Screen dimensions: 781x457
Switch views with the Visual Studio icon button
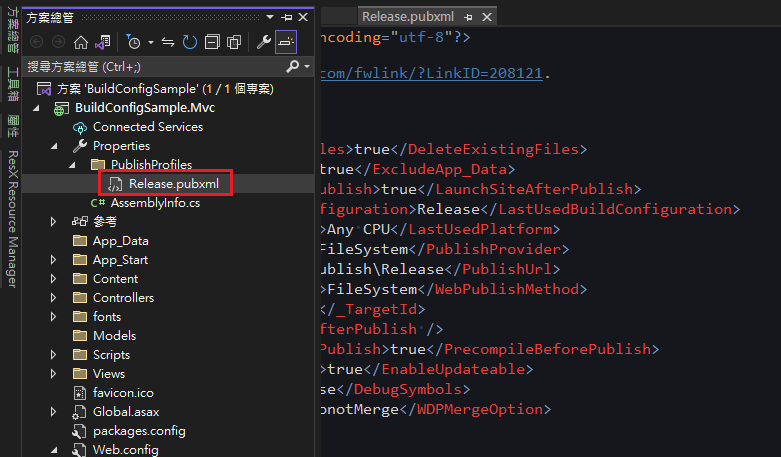coord(103,42)
